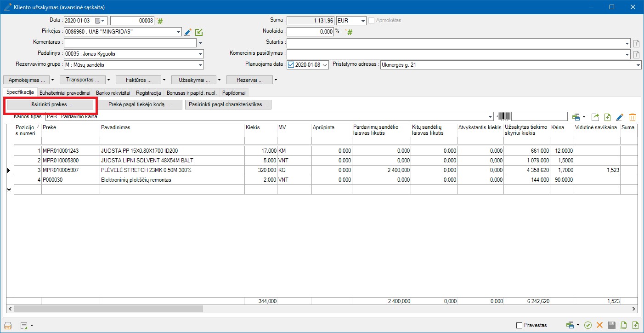Open the Kainos tipas dropdown
This screenshot has width=644, height=333.
pos(491,117)
